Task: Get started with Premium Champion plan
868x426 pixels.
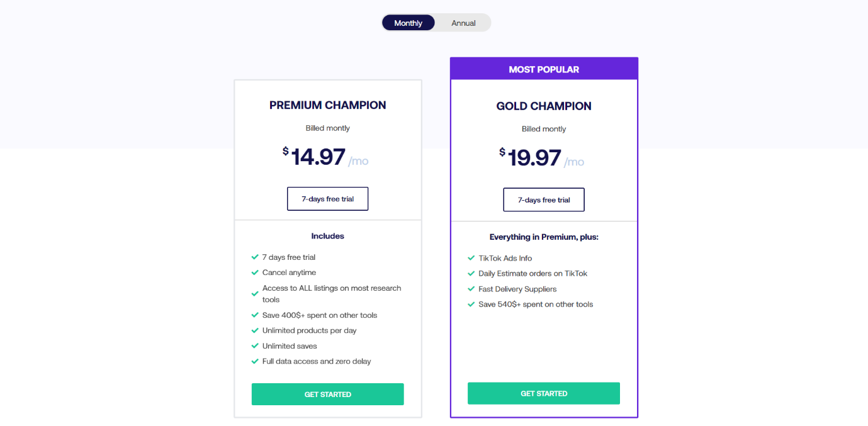Action: pos(327,395)
